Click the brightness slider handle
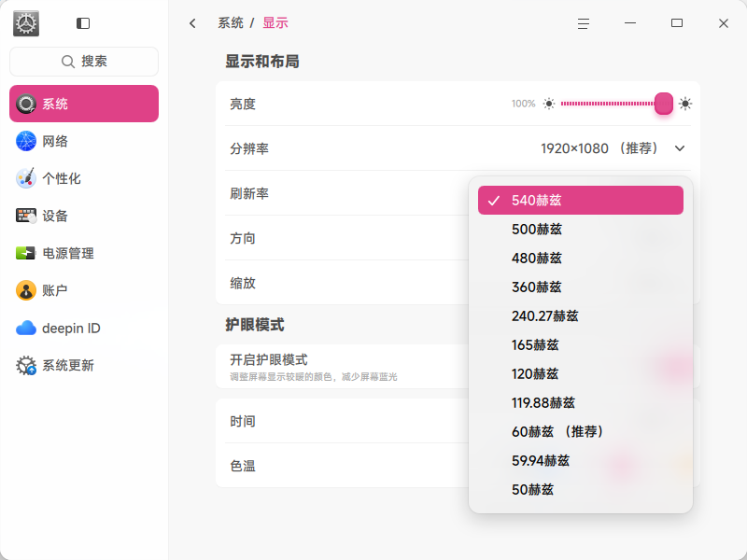 [x=663, y=104]
